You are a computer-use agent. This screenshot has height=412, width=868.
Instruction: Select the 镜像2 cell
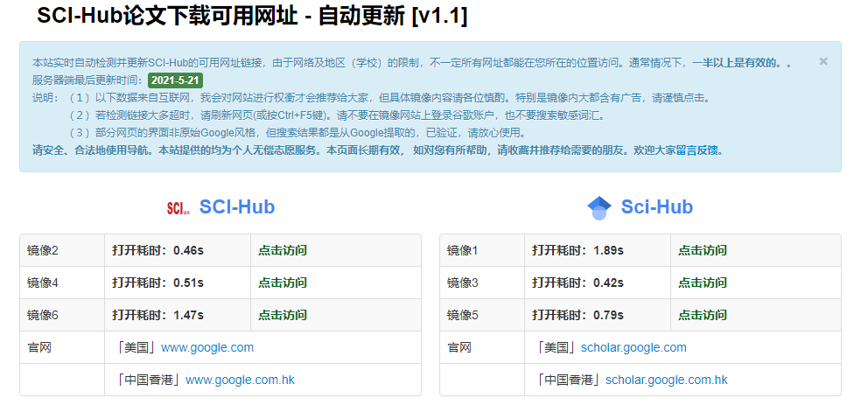[x=62, y=250]
